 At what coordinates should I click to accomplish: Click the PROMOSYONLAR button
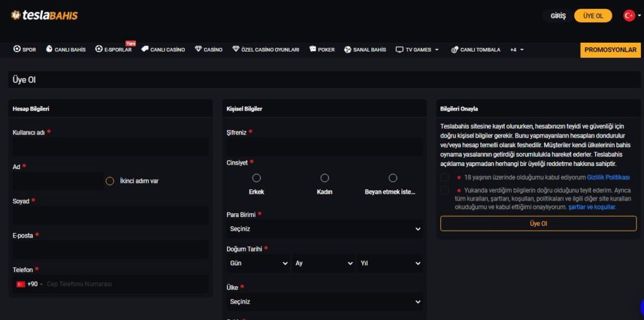pyautogui.click(x=610, y=50)
